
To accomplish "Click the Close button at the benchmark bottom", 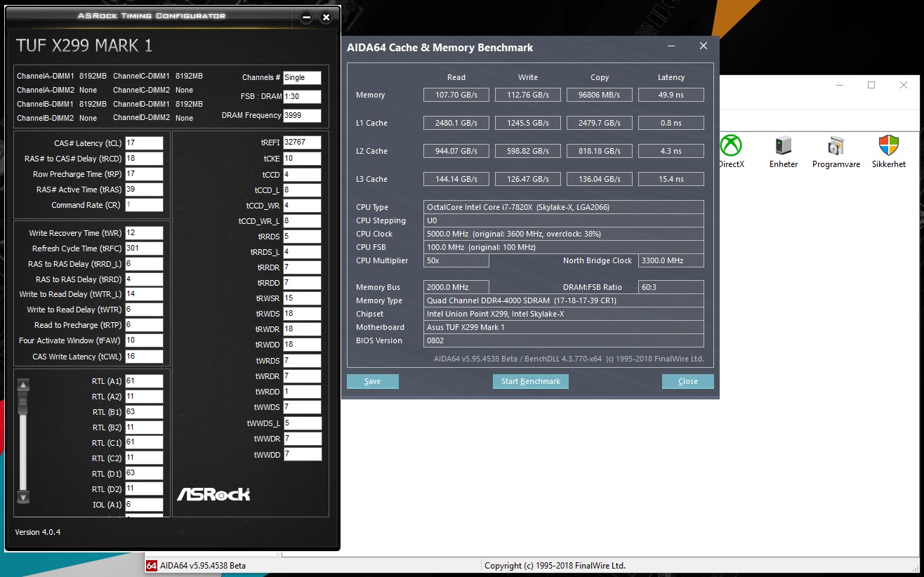I will (x=688, y=381).
